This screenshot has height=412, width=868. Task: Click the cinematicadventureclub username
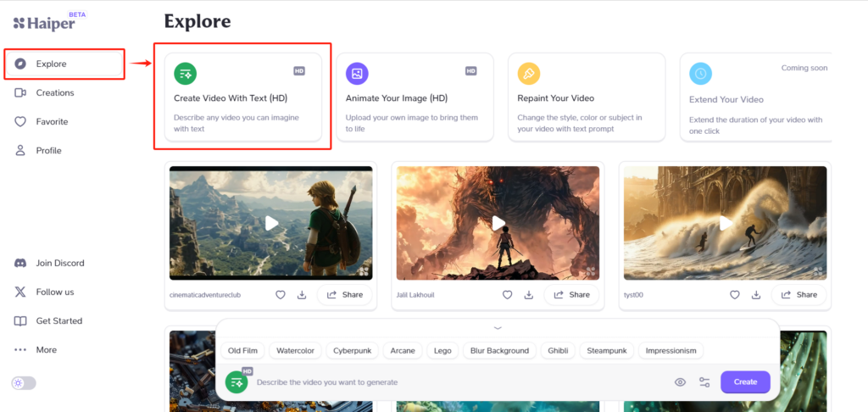[x=205, y=295]
